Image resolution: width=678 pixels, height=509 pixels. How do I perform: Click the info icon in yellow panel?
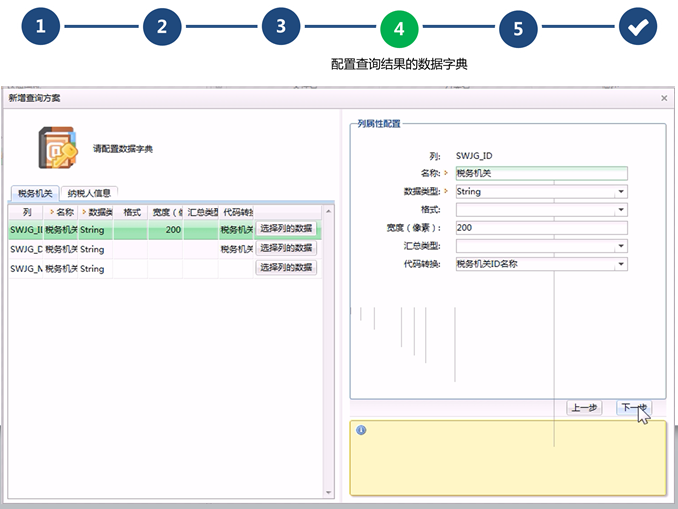pos(361,430)
